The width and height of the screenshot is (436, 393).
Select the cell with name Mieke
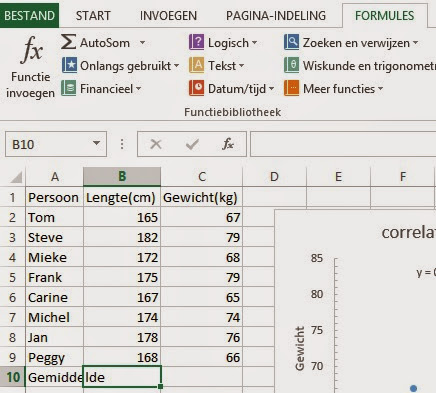click(x=54, y=257)
